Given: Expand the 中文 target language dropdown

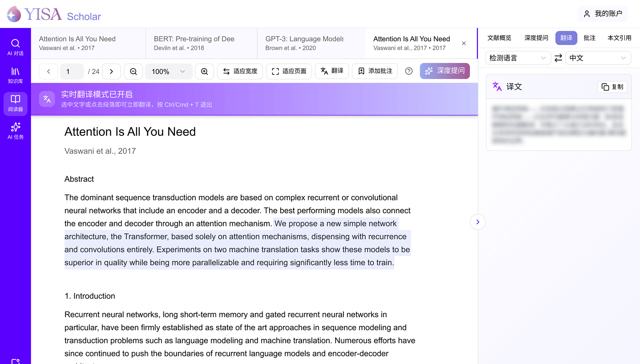Looking at the screenshot, I should [x=597, y=58].
